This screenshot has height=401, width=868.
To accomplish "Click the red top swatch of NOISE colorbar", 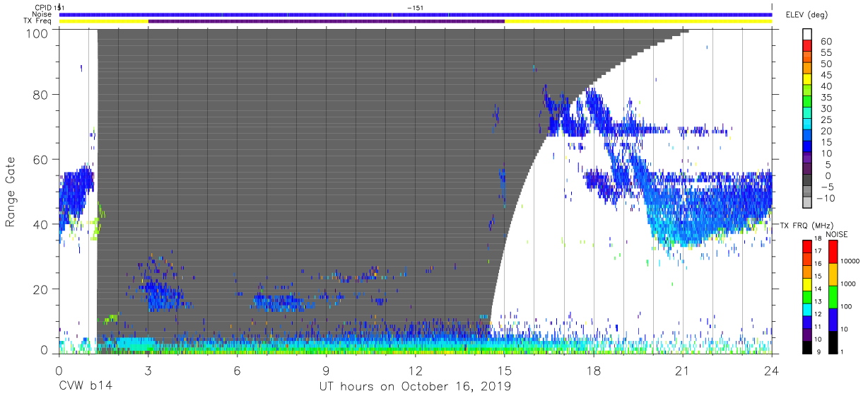I will (x=832, y=252).
